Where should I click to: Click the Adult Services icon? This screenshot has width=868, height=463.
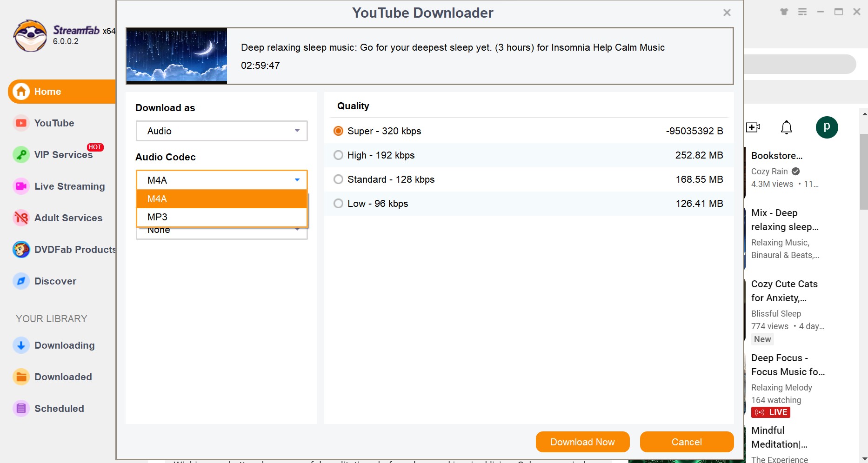pyautogui.click(x=21, y=218)
